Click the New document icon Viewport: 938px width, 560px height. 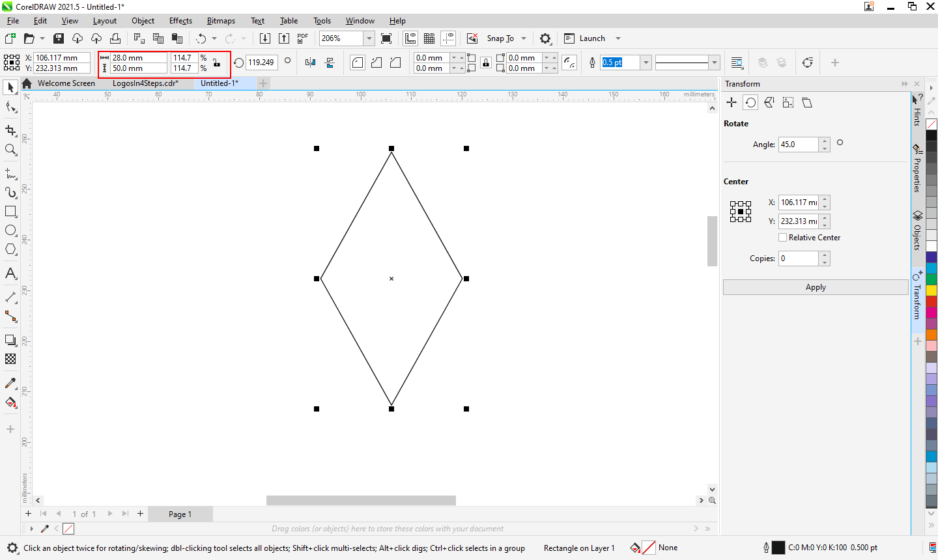point(10,38)
